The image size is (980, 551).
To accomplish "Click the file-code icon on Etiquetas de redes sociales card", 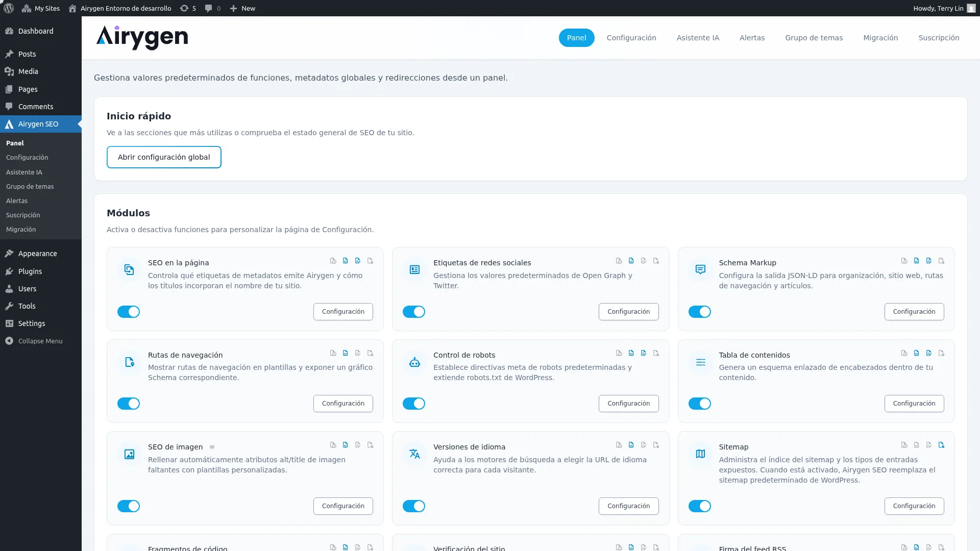I will point(631,261).
